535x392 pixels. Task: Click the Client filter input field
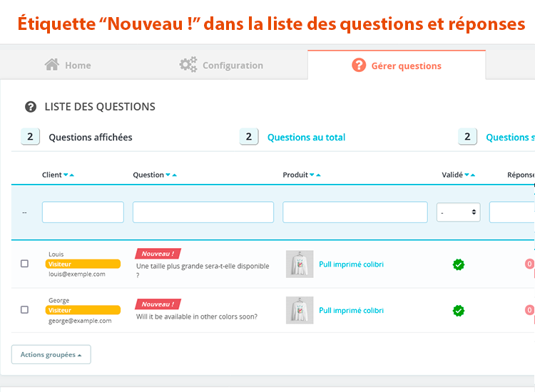point(83,212)
